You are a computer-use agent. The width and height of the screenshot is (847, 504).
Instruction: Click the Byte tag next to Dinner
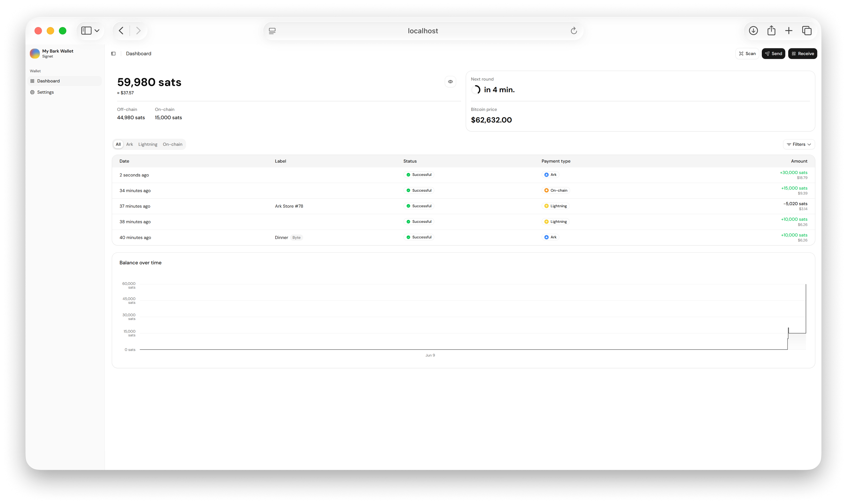[x=296, y=238]
